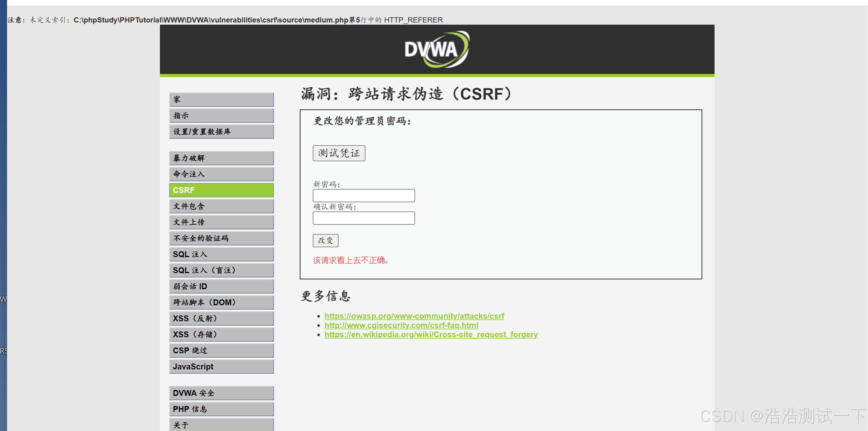Navigate to SQL 注入（盲注）page

tap(221, 270)
